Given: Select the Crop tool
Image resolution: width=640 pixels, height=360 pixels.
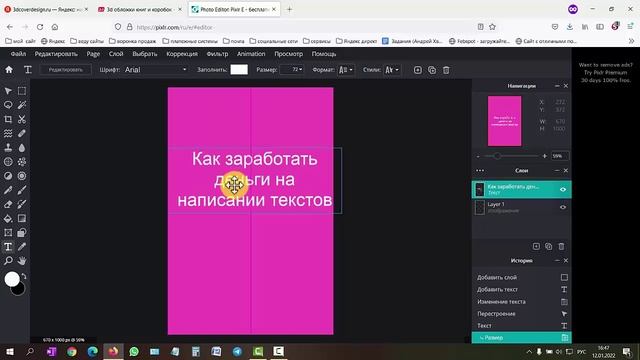Looking at the screenshot, I should pyautogui.click(x=8, y=119).
